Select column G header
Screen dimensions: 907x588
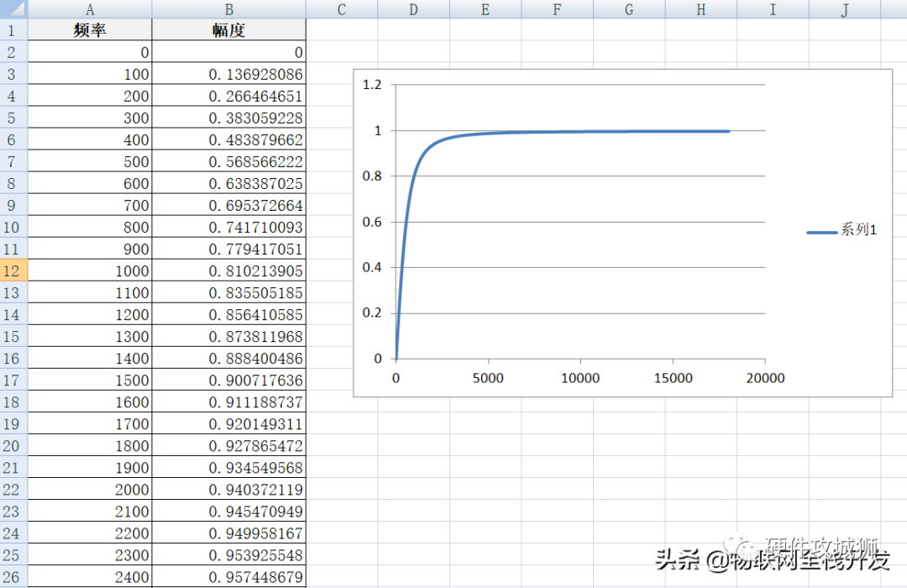pos(629,9)
